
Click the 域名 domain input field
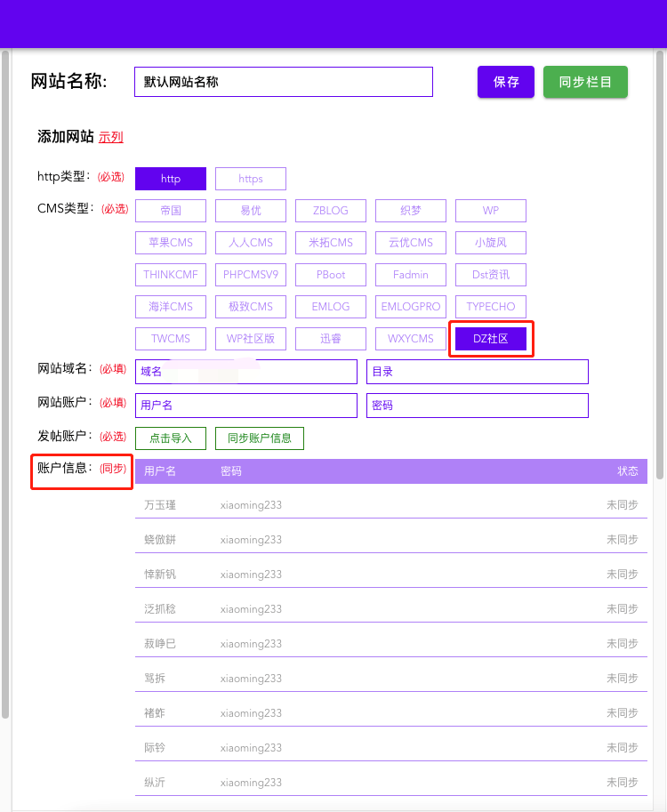(x=245, y=372)
